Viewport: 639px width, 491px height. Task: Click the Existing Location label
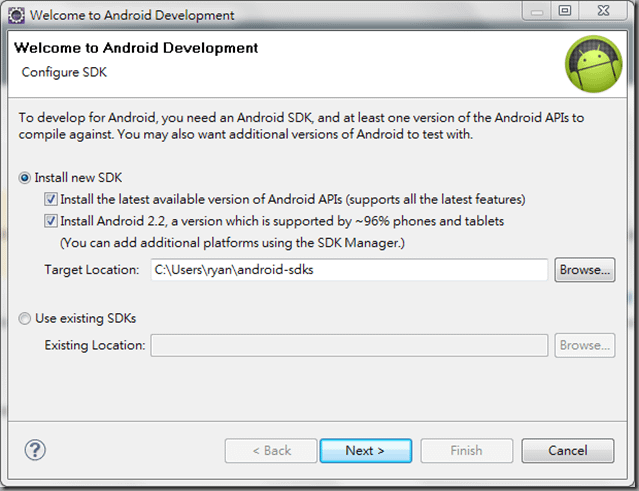(95, 346)
